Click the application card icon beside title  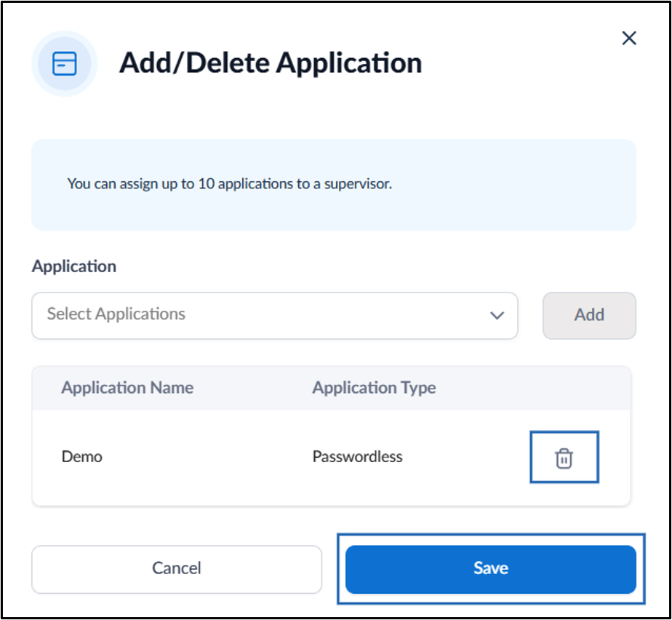click(64, 63)
